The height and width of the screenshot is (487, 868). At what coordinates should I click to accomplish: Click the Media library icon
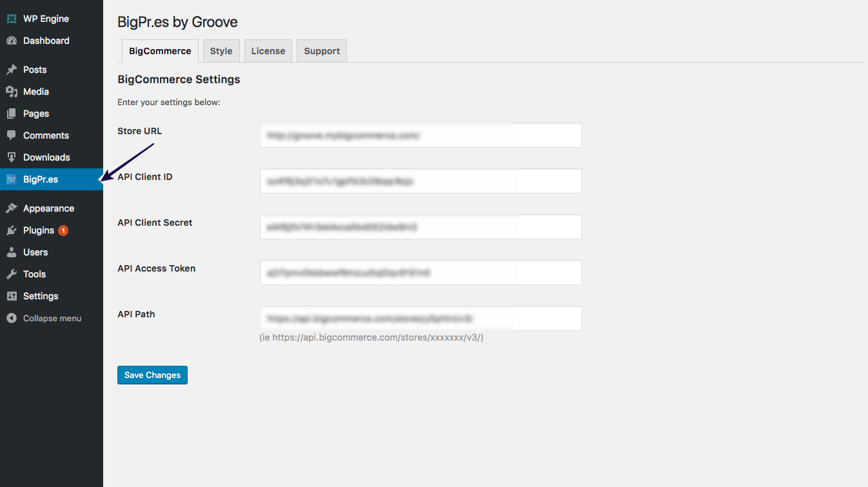point(12,92)
